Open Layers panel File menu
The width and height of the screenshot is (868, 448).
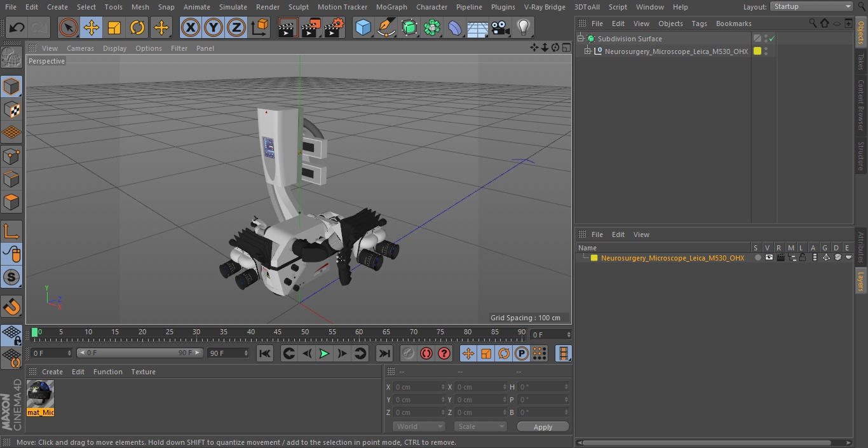pos(597,234)
